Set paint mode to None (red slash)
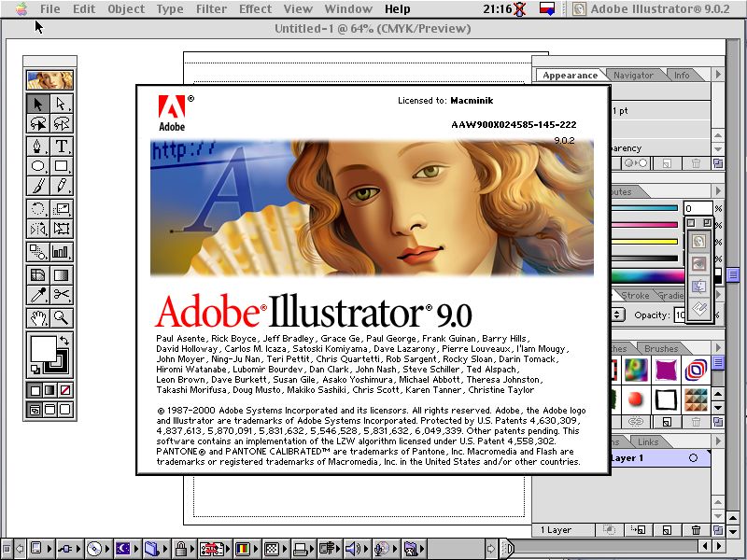This screenshot has height=560, width=747. click(x=65, y=390)
